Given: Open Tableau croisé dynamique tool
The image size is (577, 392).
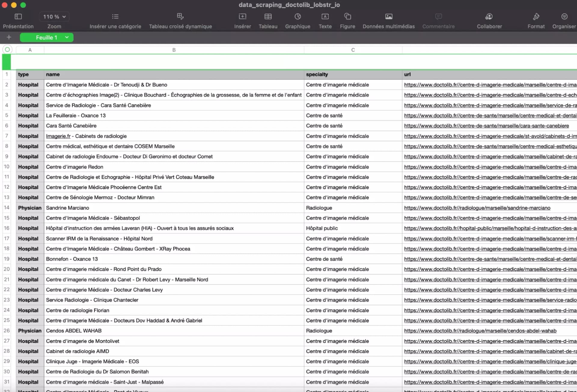Looking at the screenshot, I should 180,20.
